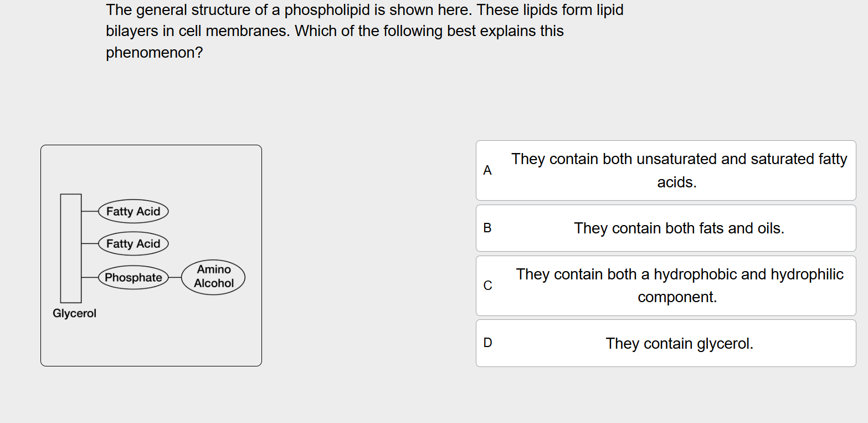The width and height of the screenshot is (868, 423).
Task: Click the phospholipid structure diagram box
Action: 151,255
